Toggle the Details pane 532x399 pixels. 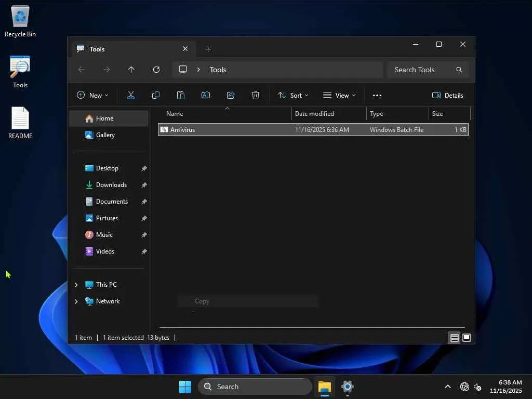447,96
